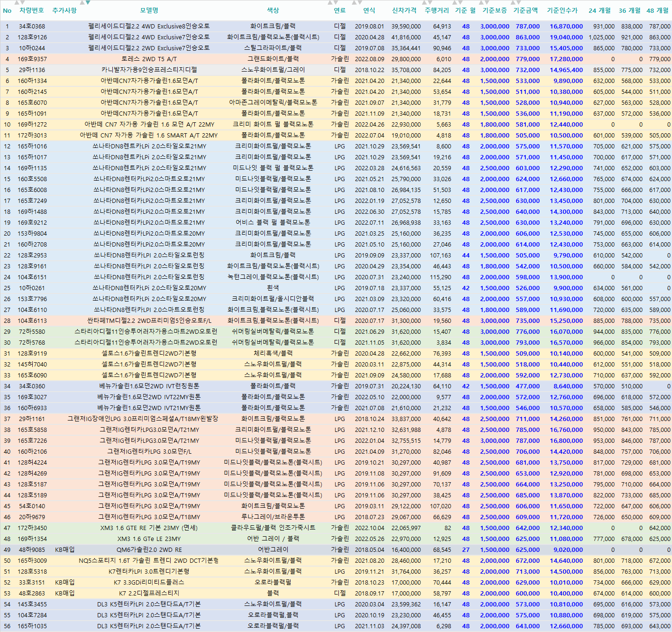
Task: Click the 기준 월 value 44
Action: (x=466, y=256)
